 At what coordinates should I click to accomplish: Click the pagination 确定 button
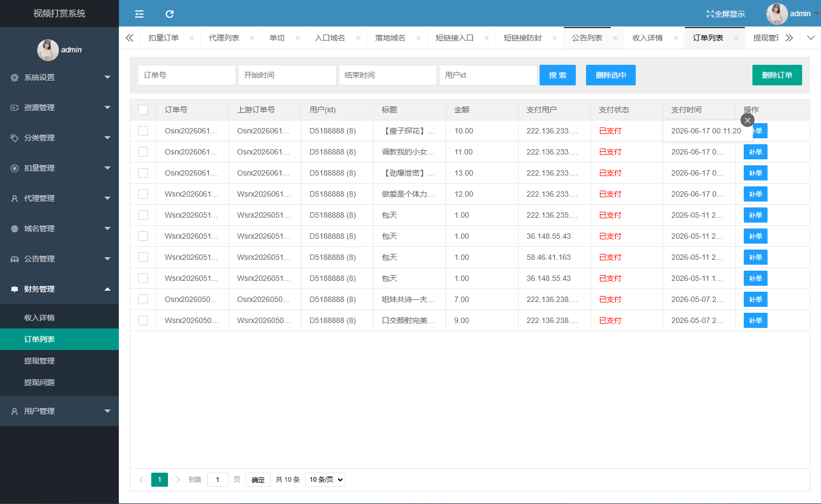258,480
